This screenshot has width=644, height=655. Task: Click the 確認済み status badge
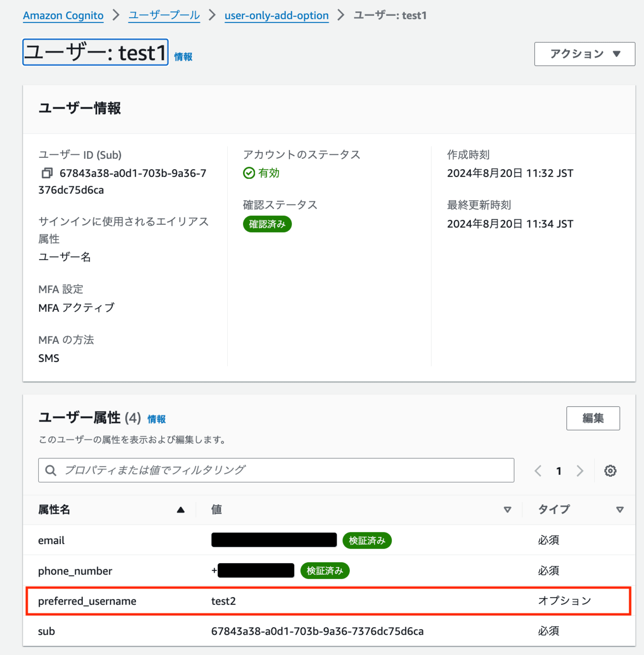(267, 224)
